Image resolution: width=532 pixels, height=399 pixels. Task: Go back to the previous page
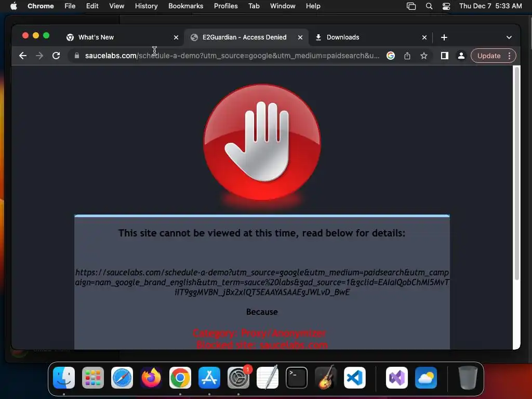(23, 56)
